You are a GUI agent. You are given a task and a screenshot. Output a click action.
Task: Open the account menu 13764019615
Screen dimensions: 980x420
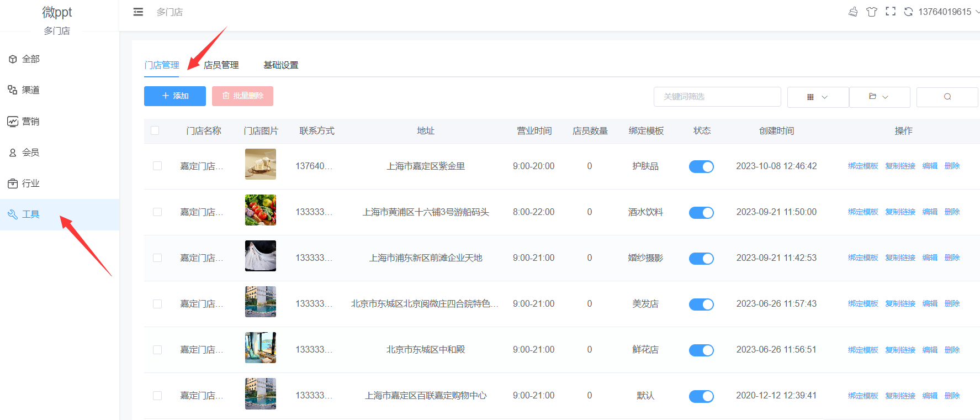948,12
